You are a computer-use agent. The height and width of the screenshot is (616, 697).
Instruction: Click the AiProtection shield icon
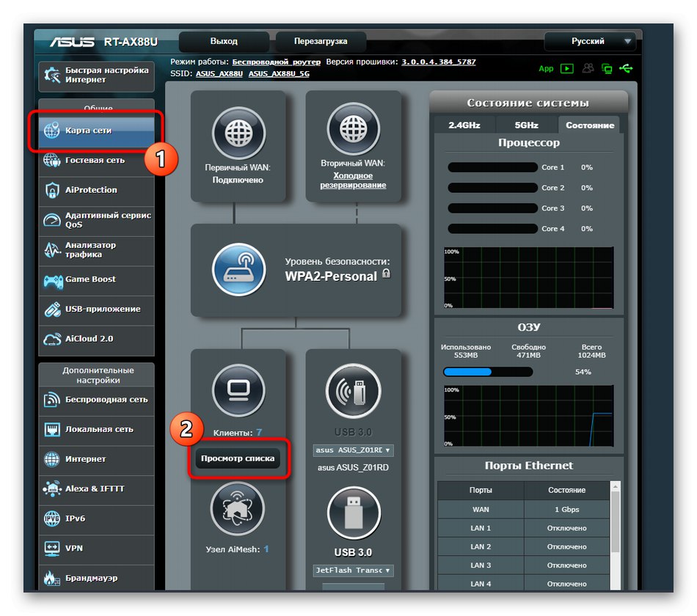[x=52, y=190]
